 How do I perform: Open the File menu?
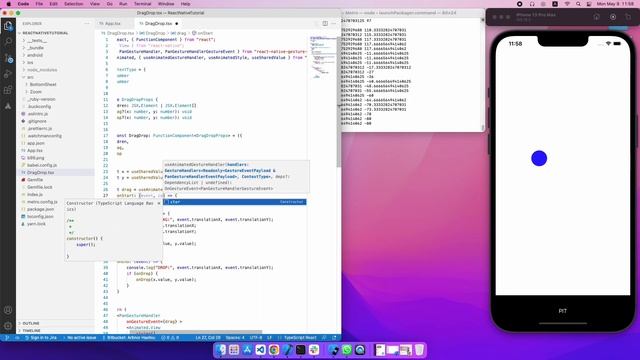tap(39, 4)
